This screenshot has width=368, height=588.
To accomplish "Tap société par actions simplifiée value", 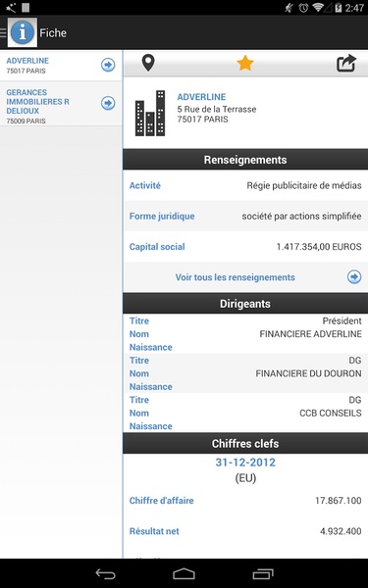I will (301, 217).
